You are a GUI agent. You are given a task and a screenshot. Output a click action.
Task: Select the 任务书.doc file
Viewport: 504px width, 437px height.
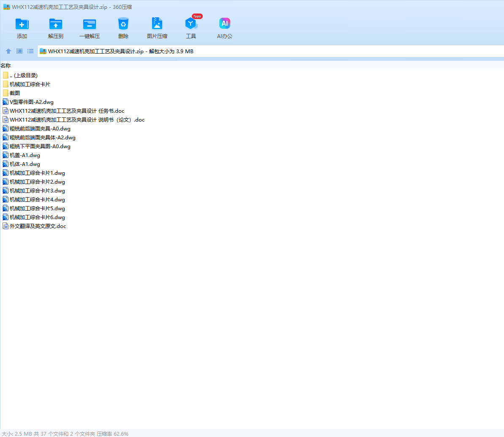coord(63,111)
